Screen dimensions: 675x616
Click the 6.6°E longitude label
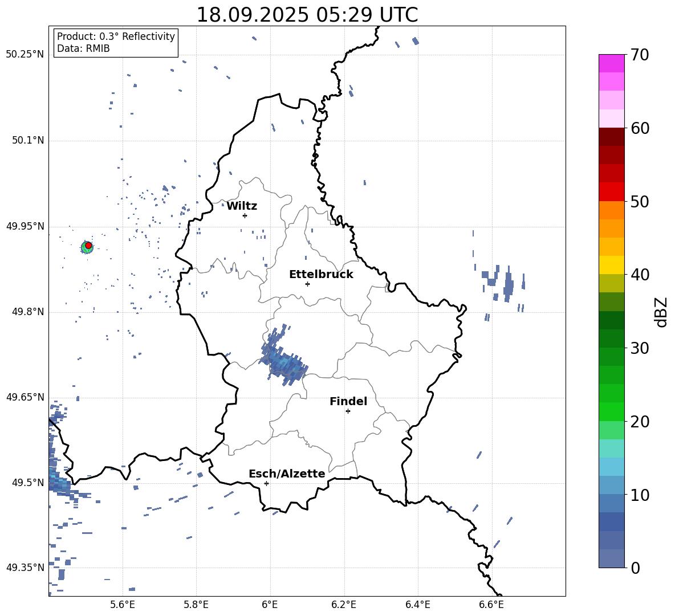pos(491,605)
